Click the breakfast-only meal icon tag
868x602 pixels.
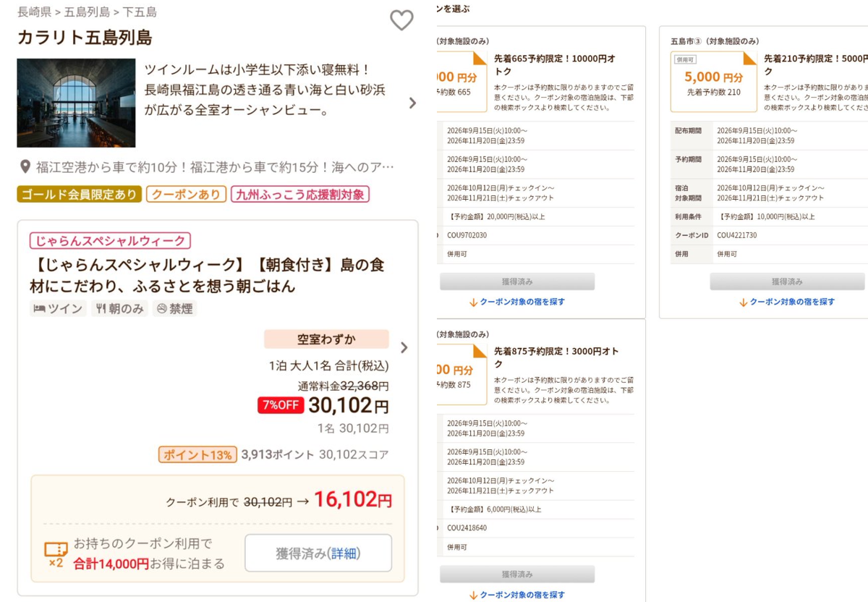119,309
